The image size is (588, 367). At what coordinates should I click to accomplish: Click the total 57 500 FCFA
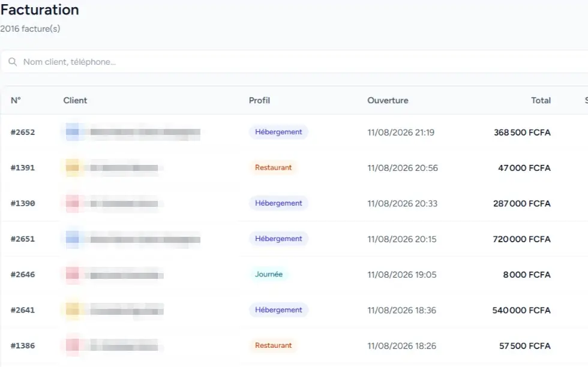coord(524,346)
